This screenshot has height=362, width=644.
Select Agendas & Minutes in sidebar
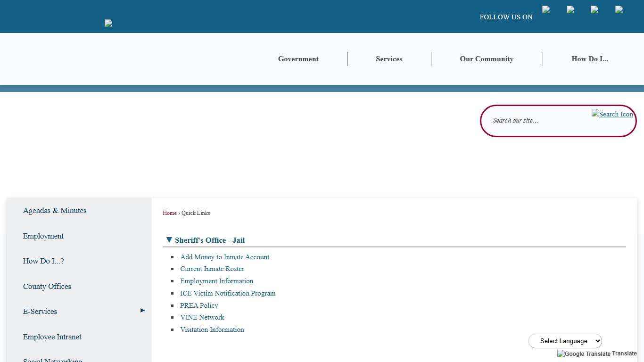[55, 211]
